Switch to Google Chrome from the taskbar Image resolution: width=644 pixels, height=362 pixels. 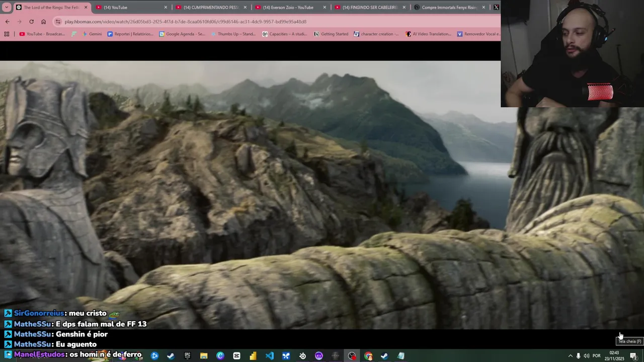point(368,356)
